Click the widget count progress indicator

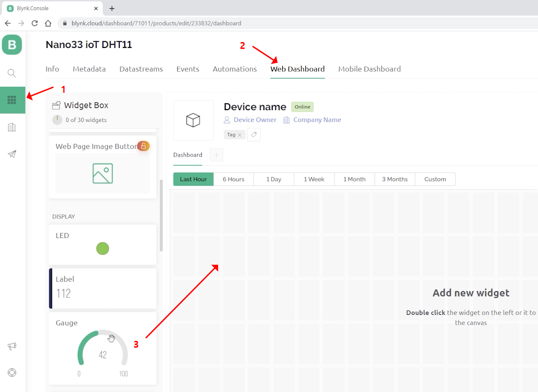point(57,120)
